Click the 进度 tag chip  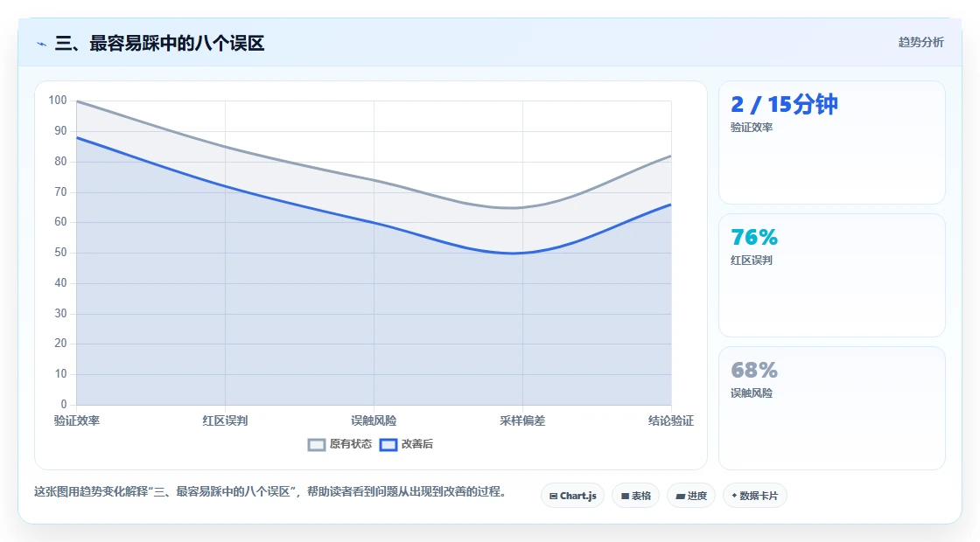point(691,496)
